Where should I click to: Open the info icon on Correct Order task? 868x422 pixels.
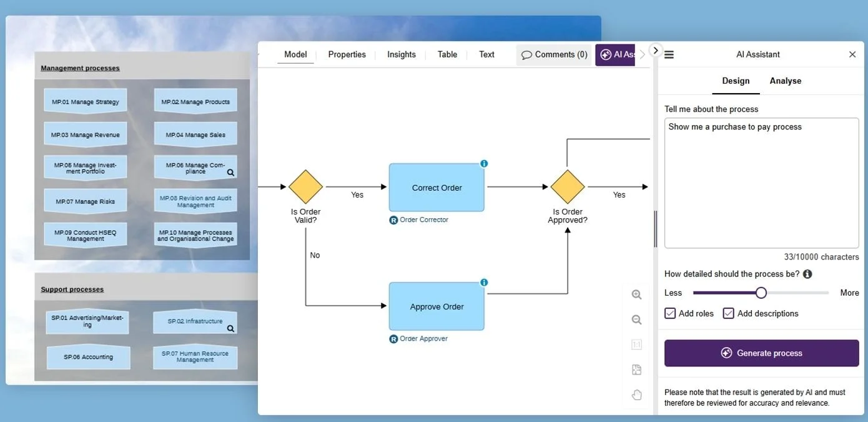click(x=484, y=163)
